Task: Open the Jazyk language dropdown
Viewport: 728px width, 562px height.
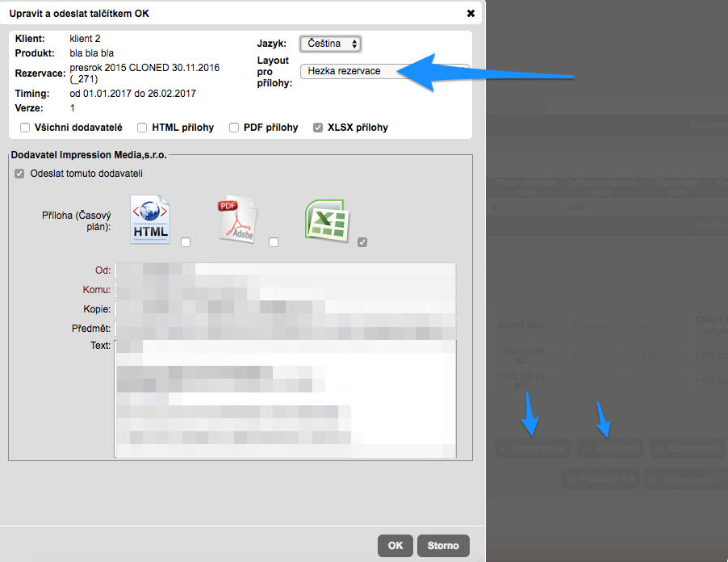Action: 330,44
